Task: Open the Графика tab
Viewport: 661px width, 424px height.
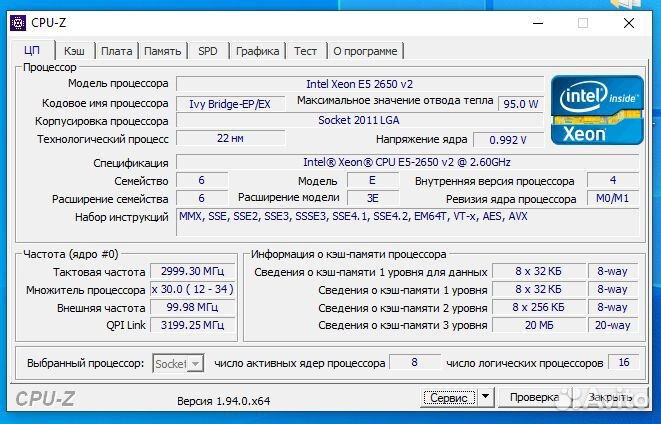Action: pos(257,51)
